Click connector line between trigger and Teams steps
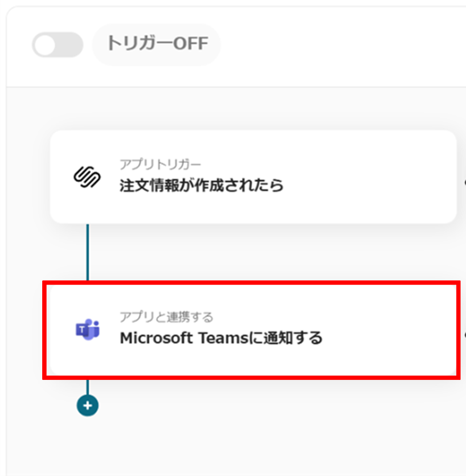 click(88, 252)
